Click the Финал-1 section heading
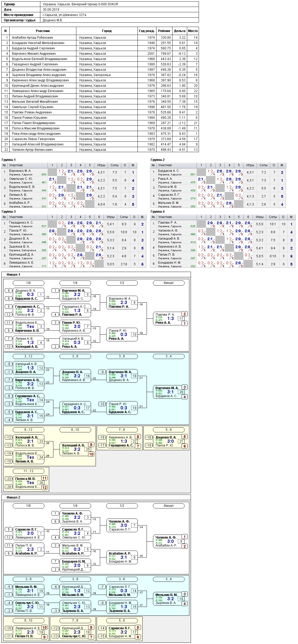 click(13, 275)
